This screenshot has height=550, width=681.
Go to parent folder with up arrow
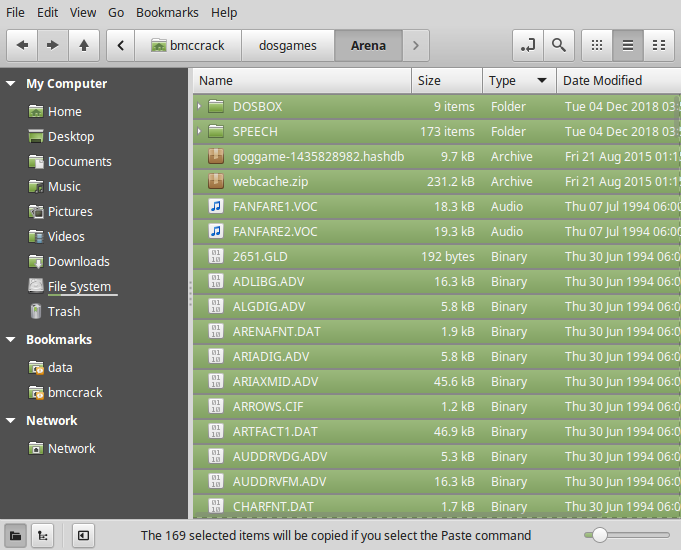click(84, 45)
